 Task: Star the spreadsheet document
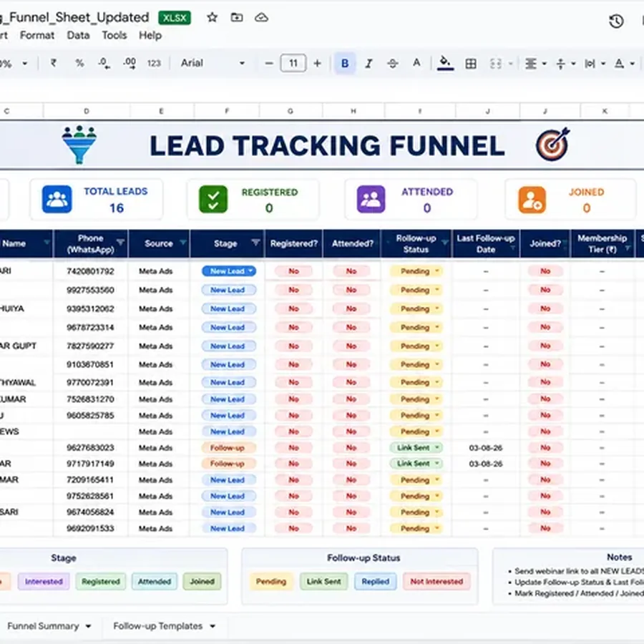212,17
